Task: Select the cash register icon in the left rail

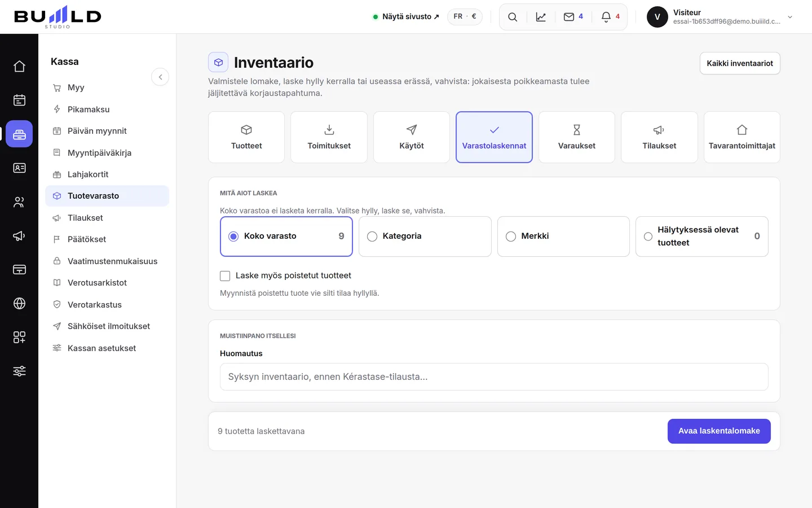Action: point(19,134)
